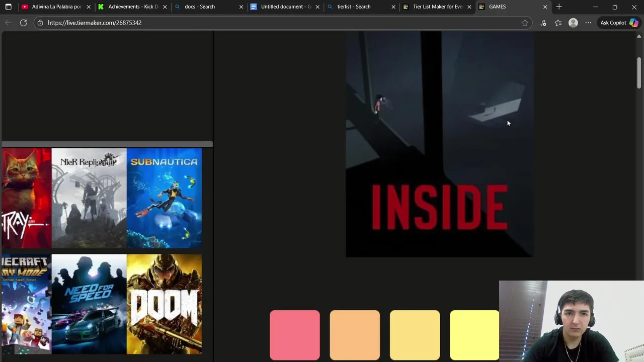Switch to Adivina La Palabra tab

click(x=56, y=7)
